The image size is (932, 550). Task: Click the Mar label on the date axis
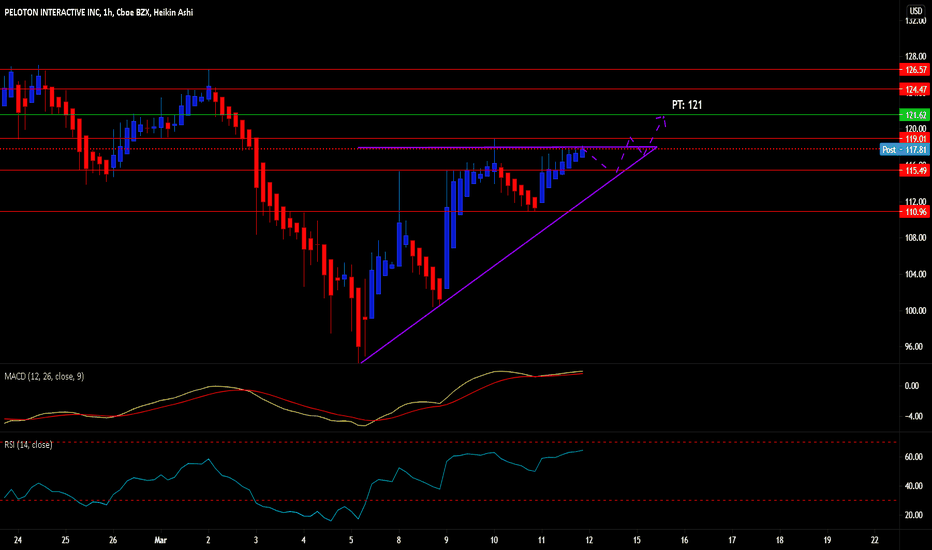point(160,540)
